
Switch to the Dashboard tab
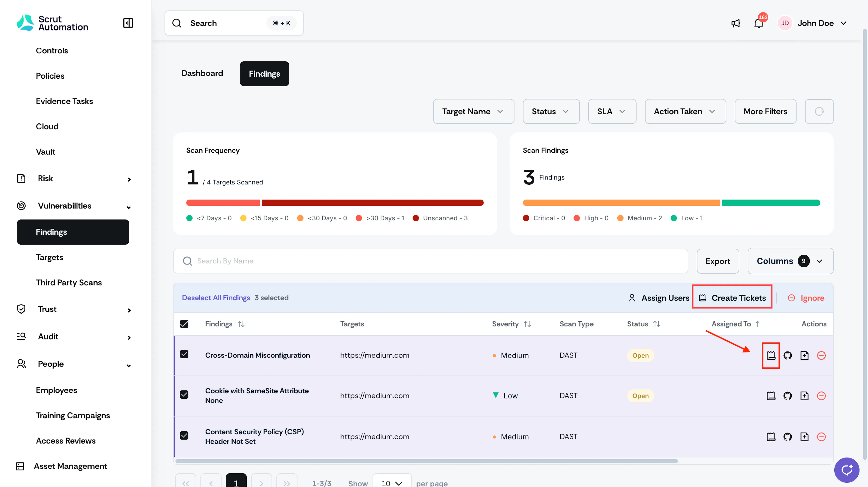point(202,73)
